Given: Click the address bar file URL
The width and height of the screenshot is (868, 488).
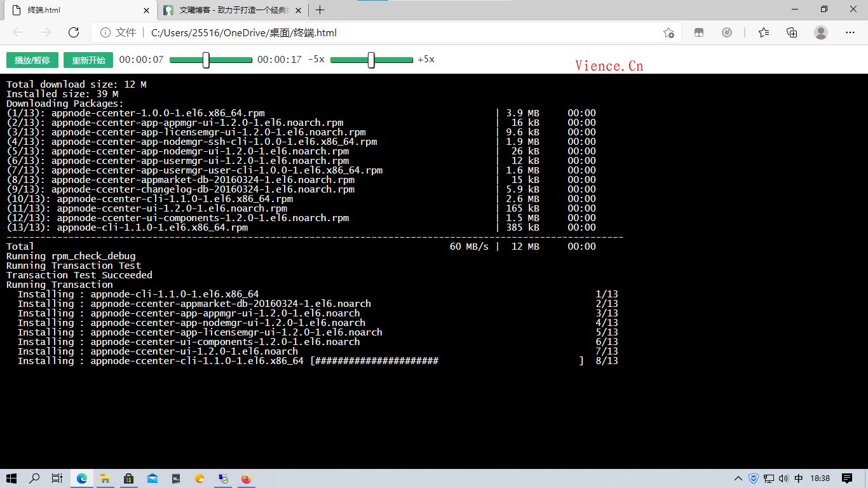Looking at the screenshot, I should 243,32.
